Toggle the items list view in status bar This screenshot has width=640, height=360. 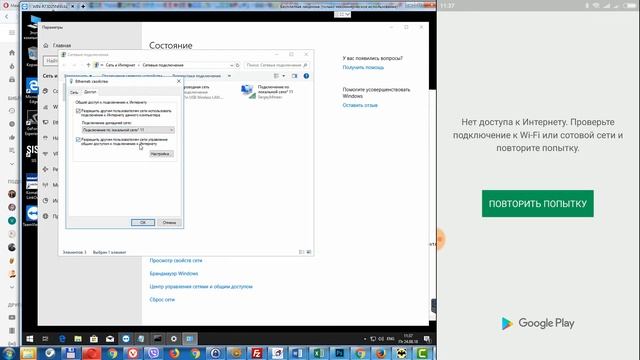click(302, 252)
